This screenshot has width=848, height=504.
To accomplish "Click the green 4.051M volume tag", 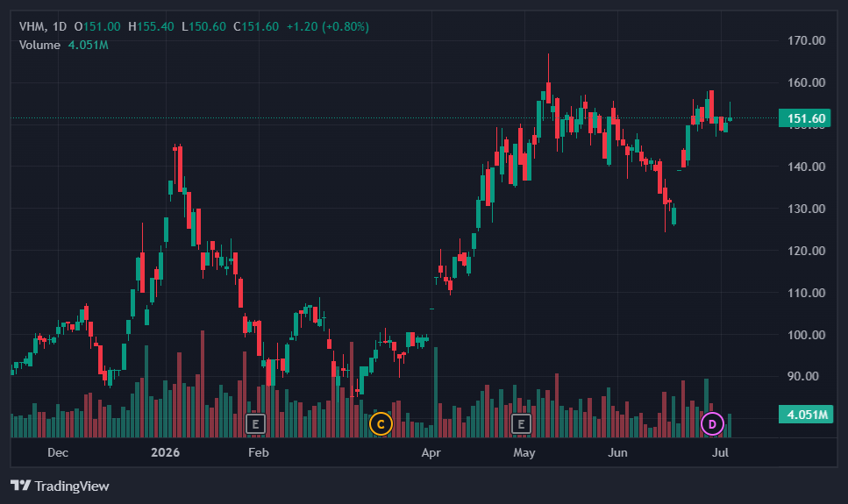I will click(x=806, y=415).
